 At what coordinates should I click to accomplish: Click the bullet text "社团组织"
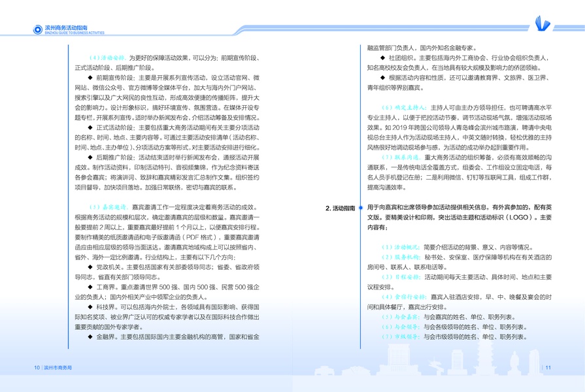coord(401,57)
